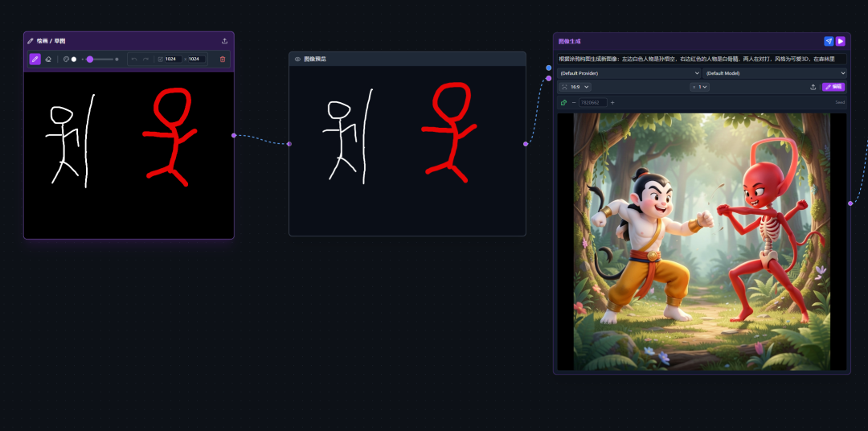Screen dimensions: 868x431
Task: Click the upload icon beside 编辑
Action: point(813,87)
